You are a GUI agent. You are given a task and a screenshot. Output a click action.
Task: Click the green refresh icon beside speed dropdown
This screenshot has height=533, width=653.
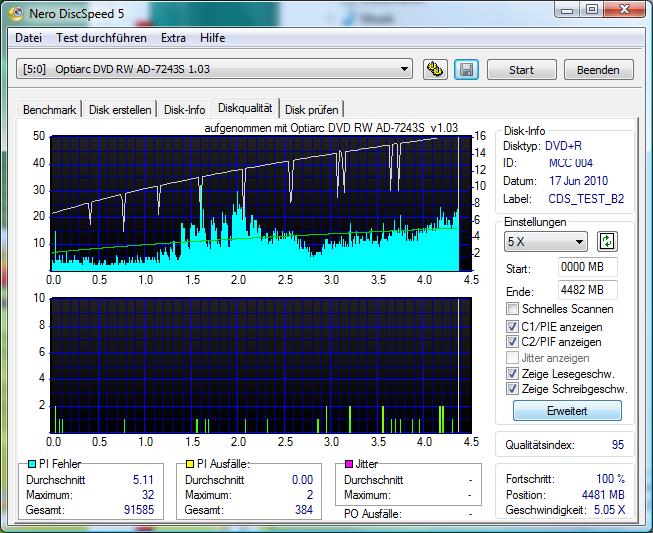pos(607,242)
